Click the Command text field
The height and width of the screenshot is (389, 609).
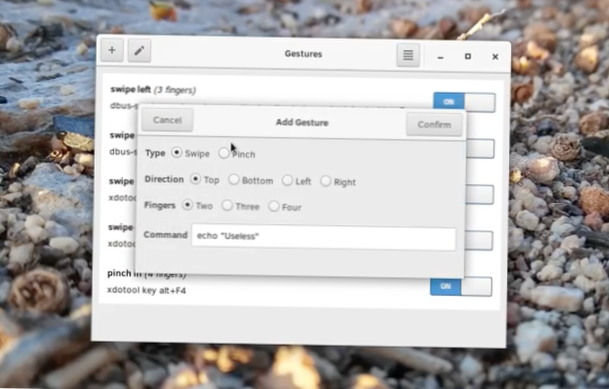point(324,238)
